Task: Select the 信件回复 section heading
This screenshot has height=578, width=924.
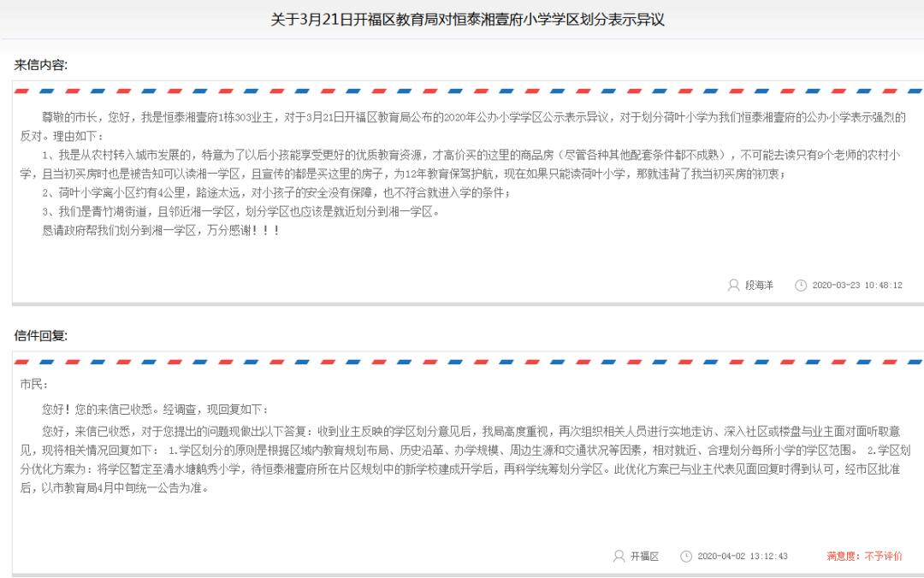Action: (x=40, y=336)
